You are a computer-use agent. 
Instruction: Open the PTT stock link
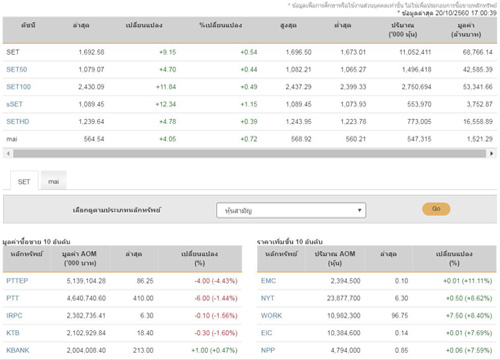[x=12, y=298]
